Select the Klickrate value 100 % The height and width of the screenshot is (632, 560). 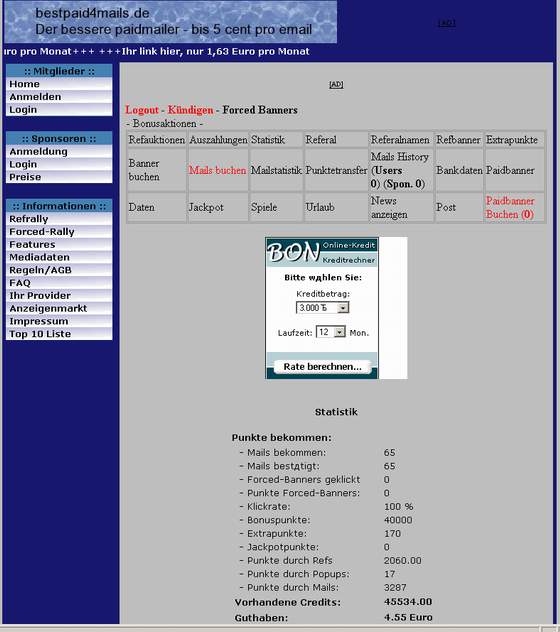click(x=398, y=507)
